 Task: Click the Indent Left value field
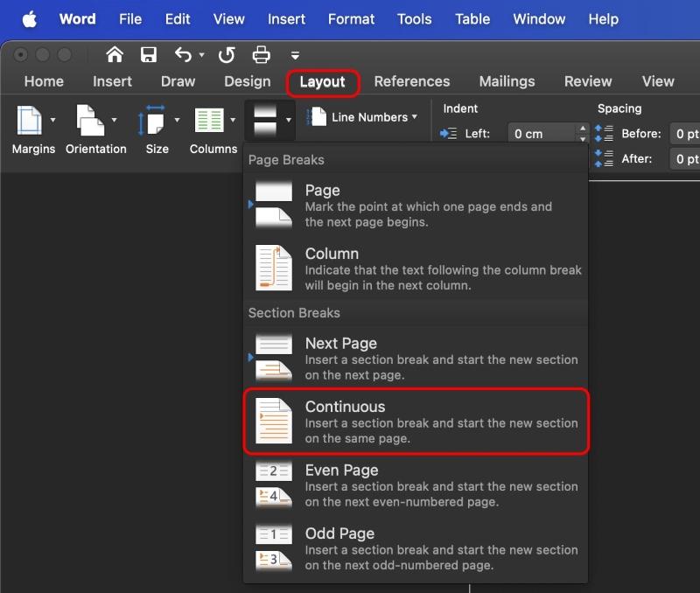pyautogui.click(x=542, y=134)
